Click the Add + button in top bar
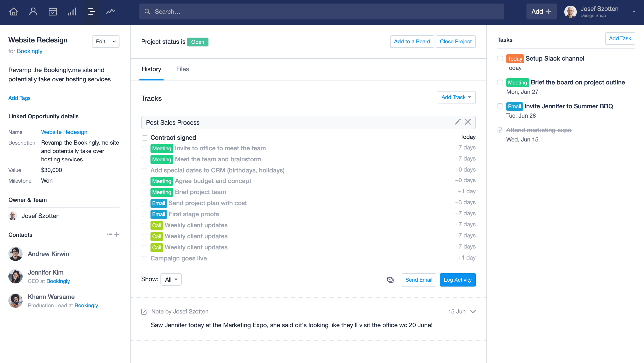The width and height of the screenshot is (644, 363). 542,11
